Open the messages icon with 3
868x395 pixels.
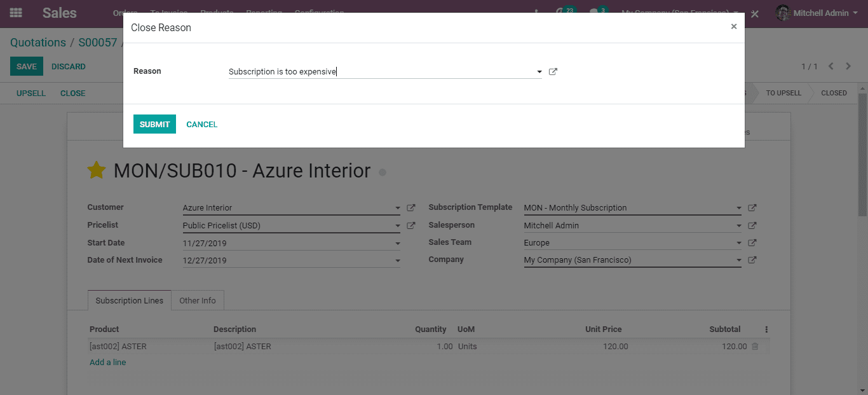[597, 13]
